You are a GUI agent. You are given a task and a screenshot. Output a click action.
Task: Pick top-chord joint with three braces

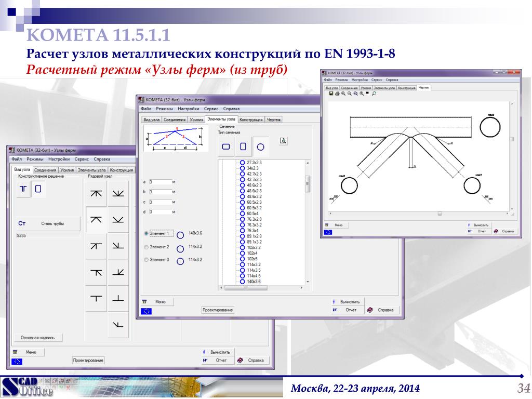[96, 193]
